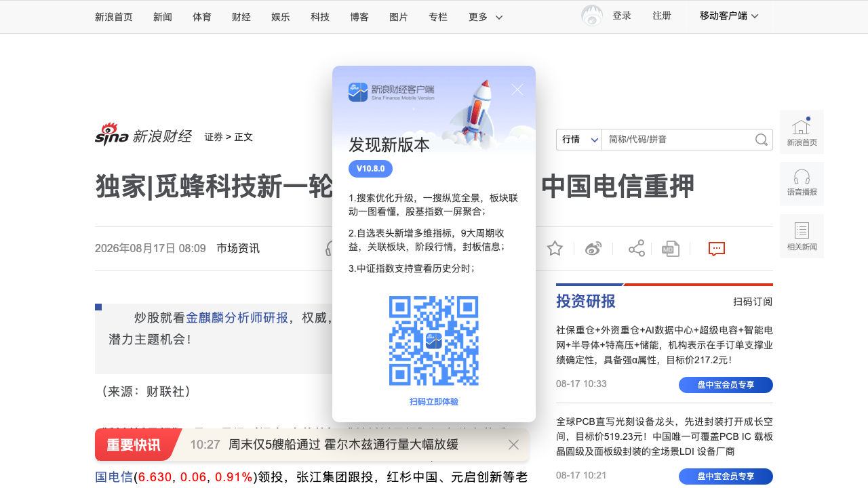This screenshot has height=488, width=868.
Task: Open the 行情 search type dropdown
Action: click(579, 140)
